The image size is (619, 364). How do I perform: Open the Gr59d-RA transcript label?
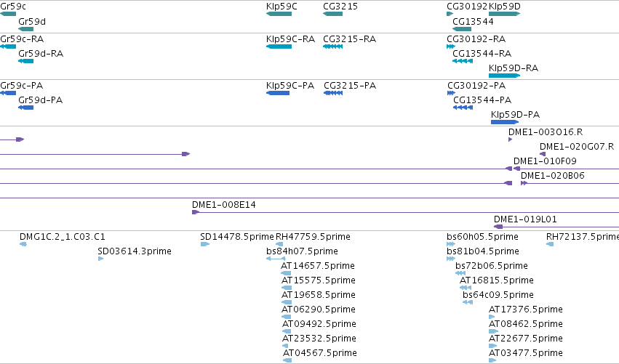[41, 54]
